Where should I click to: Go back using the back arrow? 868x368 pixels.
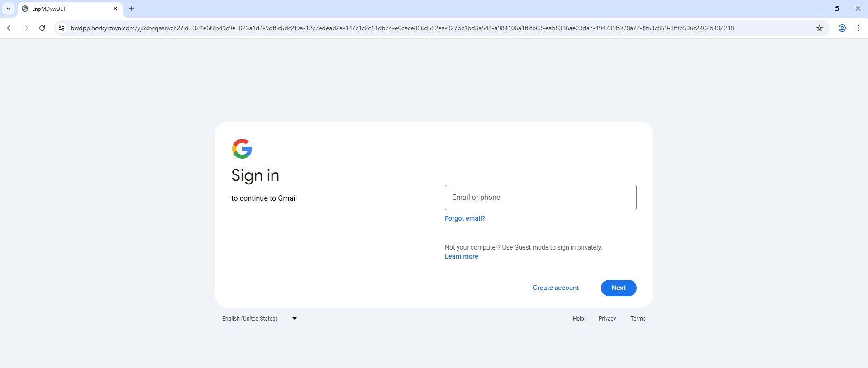(10, 28)
